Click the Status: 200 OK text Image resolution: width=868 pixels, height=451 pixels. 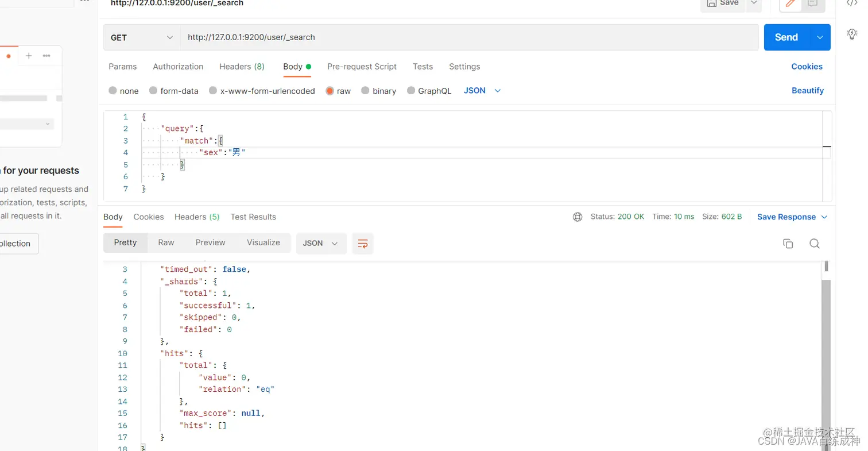click(617, 217)
